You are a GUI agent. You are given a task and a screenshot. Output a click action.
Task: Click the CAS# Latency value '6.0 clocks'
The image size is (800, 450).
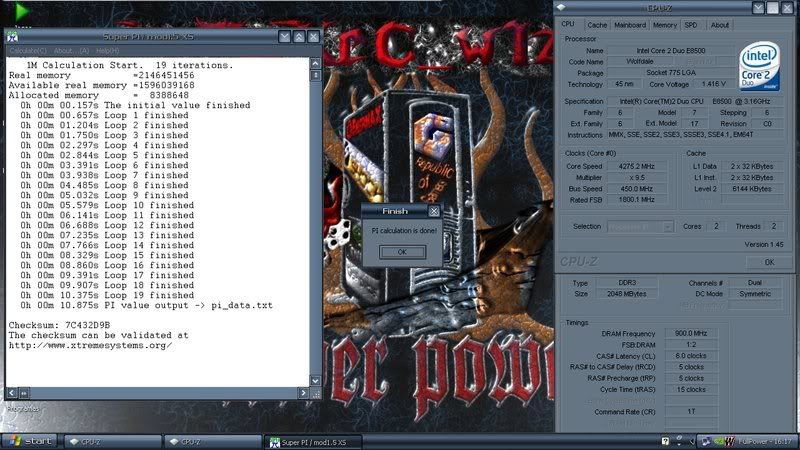point(691,356)
